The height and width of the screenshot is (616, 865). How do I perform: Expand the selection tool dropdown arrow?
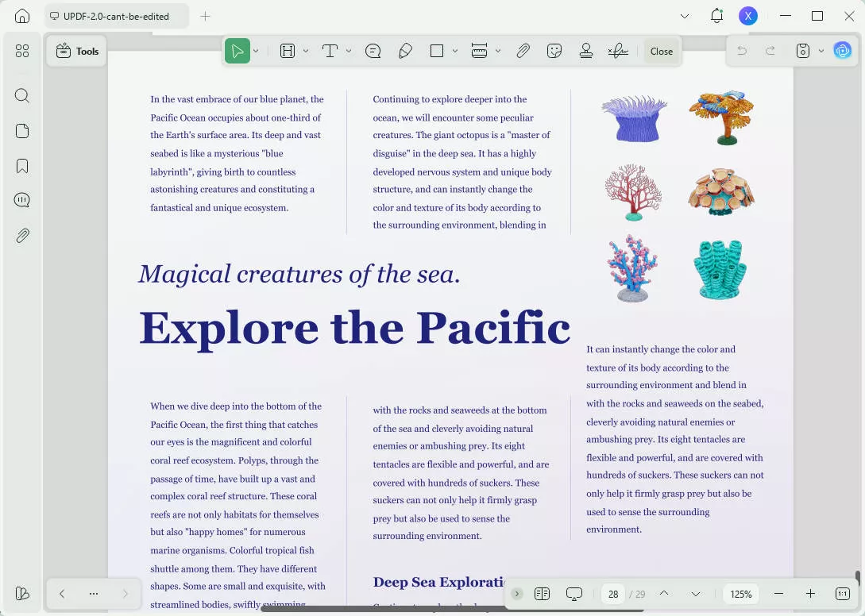pyautogui.click(x=256, y=52)
